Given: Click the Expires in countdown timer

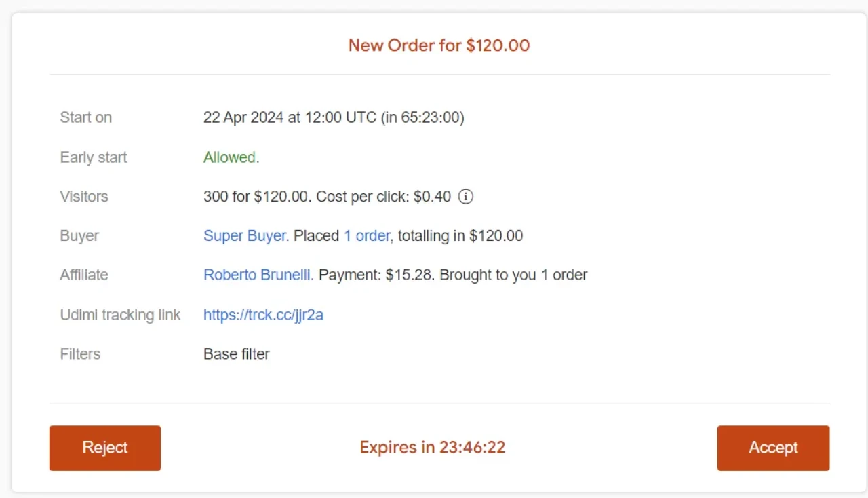Looking at the screenshot, I should (432, 448).
